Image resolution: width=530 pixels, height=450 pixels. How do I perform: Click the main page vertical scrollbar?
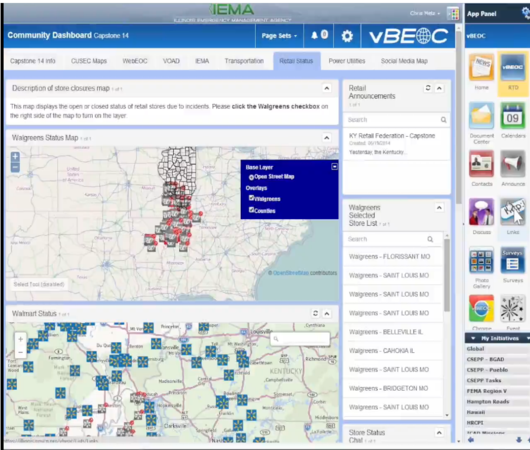click(459, 117)
